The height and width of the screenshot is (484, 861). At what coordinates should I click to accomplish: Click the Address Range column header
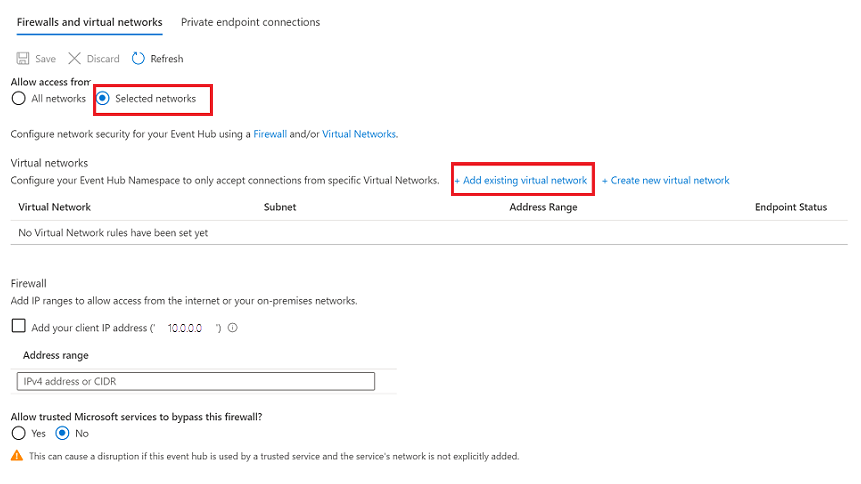pos(543,207)
